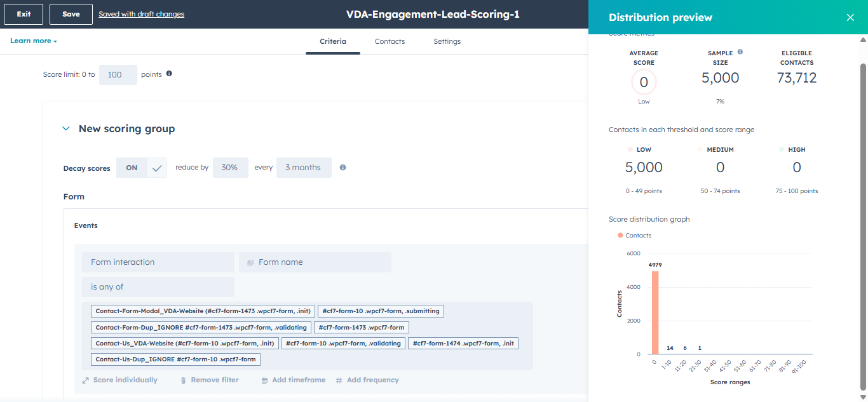Click the Distribution preview vertical scrollbar
868x402 pixels.
pyautogui.click(x=863, y=225)
